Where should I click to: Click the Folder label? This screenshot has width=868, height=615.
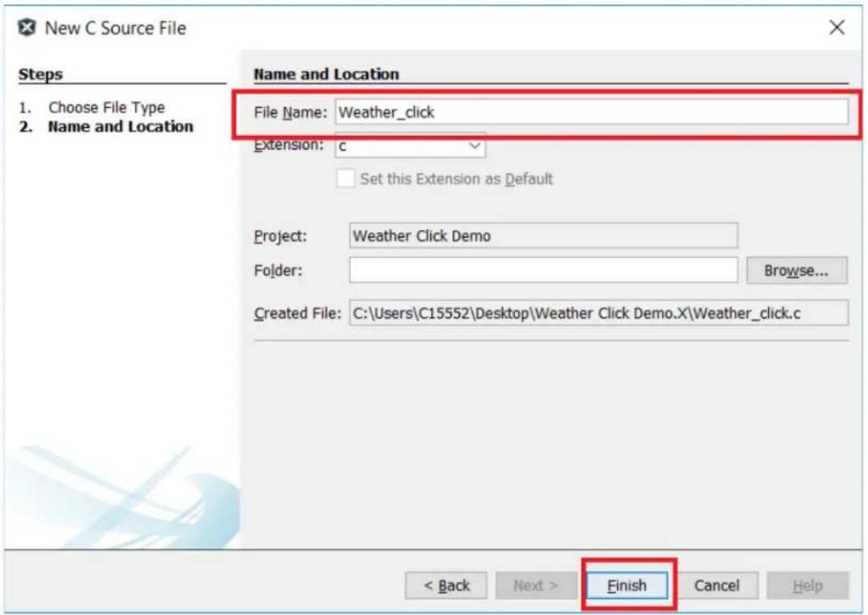click(278, 270)
